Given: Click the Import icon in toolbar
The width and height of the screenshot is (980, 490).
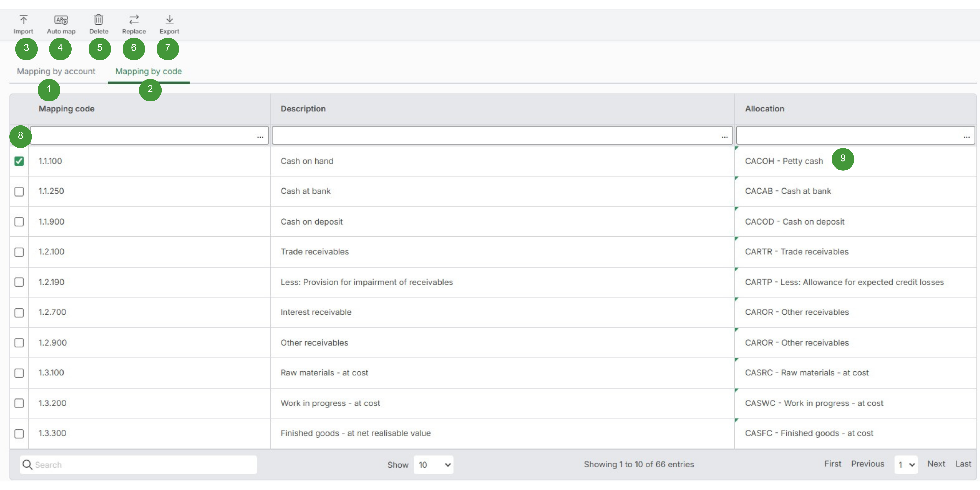Looking at the screenshot, I should coord(23,19).
